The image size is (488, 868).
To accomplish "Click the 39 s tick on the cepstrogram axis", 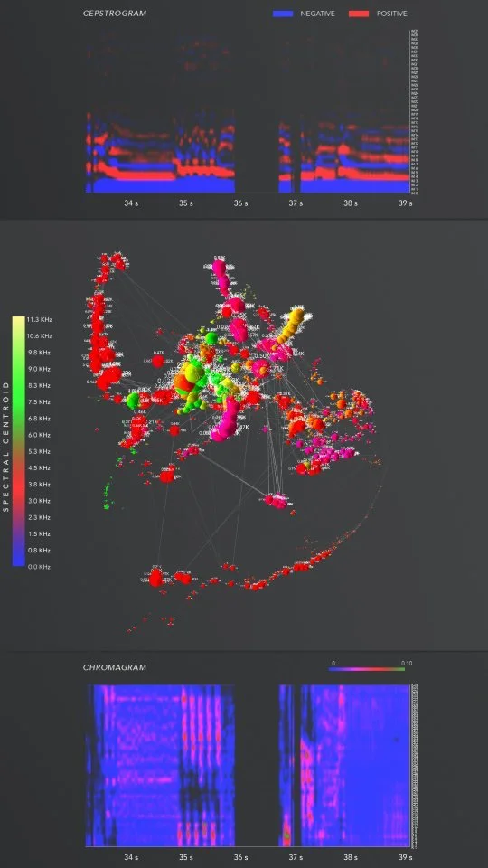I will tap(406, 203).
